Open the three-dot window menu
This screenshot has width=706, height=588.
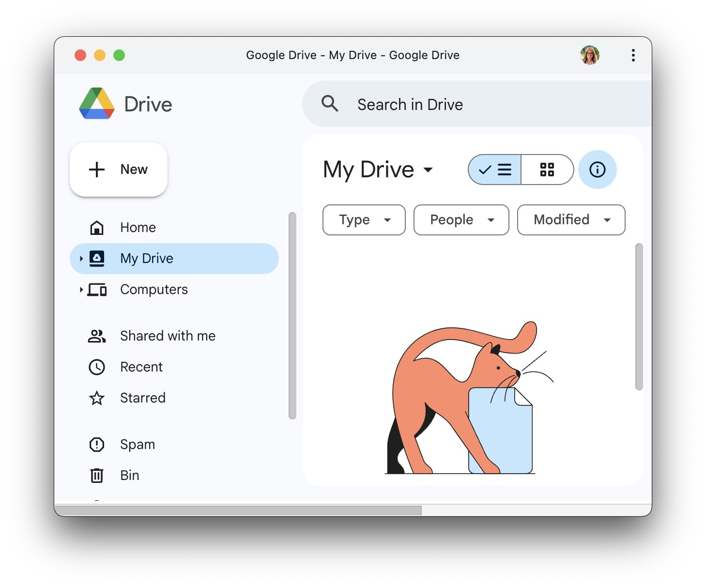633,55
